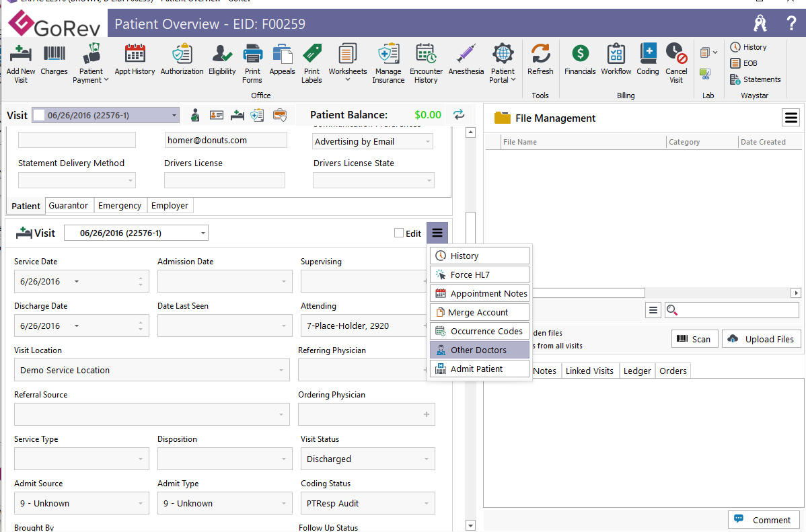This screenshot has width=806, height=532.
Task: Expand the Visit section date dropdown
Action: [x=203, y=233]
